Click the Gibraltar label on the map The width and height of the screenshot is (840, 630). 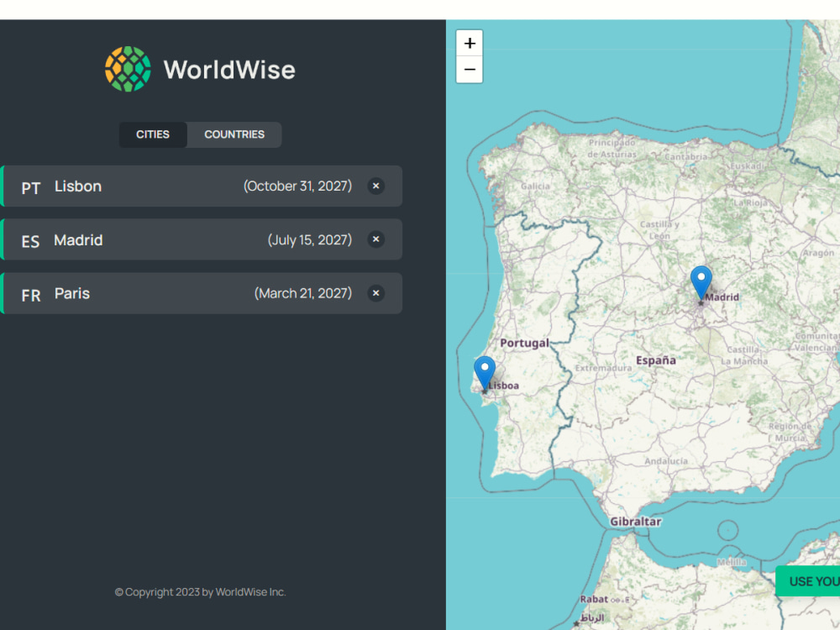(636, 522)
